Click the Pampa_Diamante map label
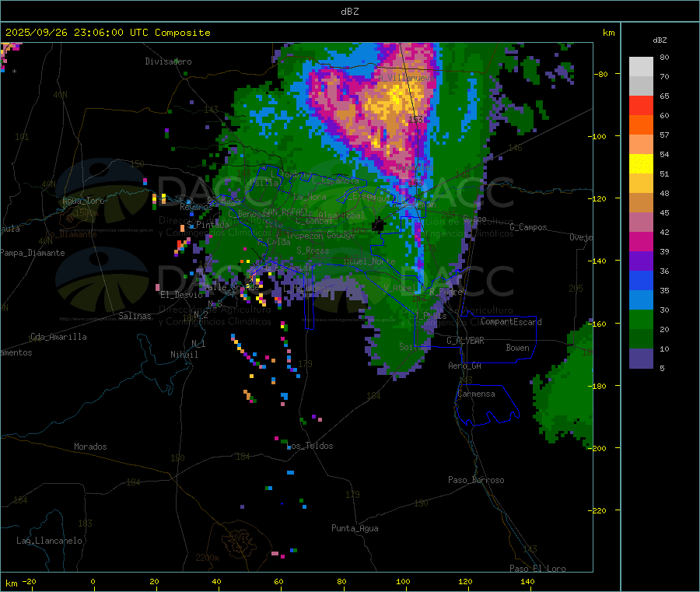This screenshot has height=592, width=700. point(33,253)
